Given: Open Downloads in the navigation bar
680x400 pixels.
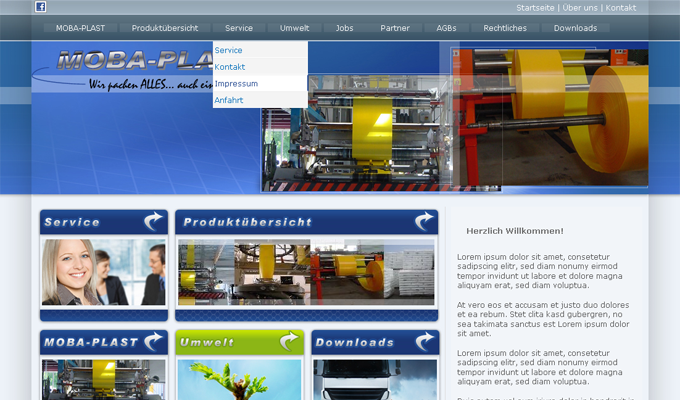Looking at the screenshot, I should point(575,28).
